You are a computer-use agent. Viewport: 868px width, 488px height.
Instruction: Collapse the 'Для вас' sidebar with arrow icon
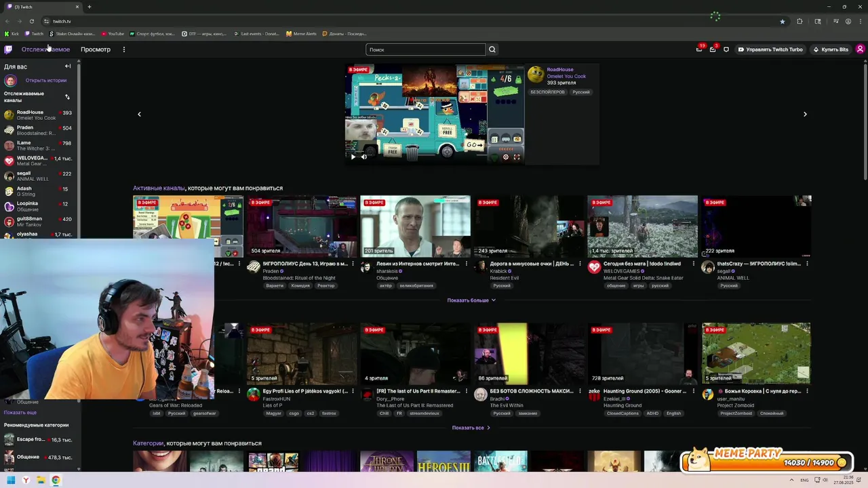pos(68,66)
